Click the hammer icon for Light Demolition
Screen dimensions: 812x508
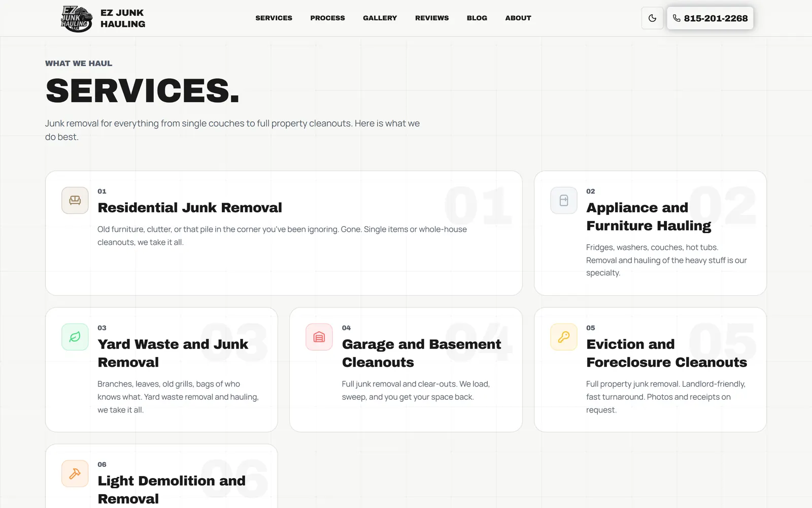75,473
